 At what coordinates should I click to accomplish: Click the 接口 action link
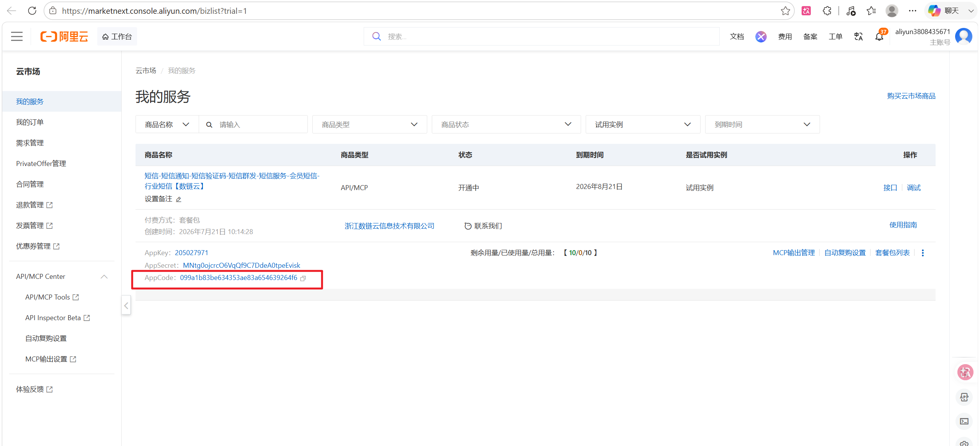pos(890,187)
